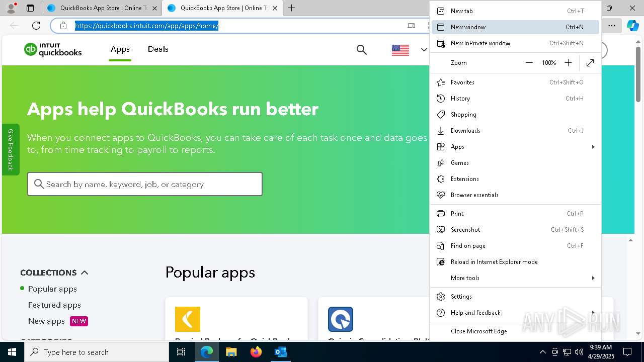Switch to the Deals tab
Screen dimensions: 644x362
coord(158,49)
